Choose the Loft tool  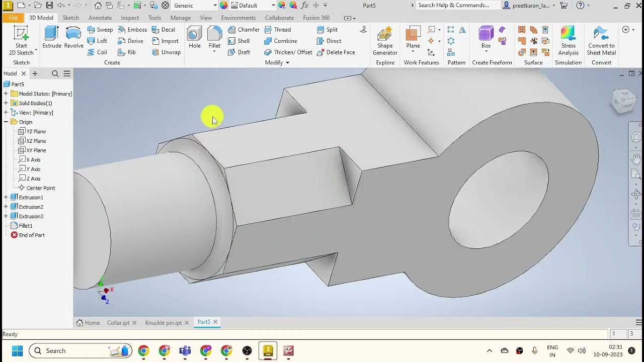pos(97,41)
